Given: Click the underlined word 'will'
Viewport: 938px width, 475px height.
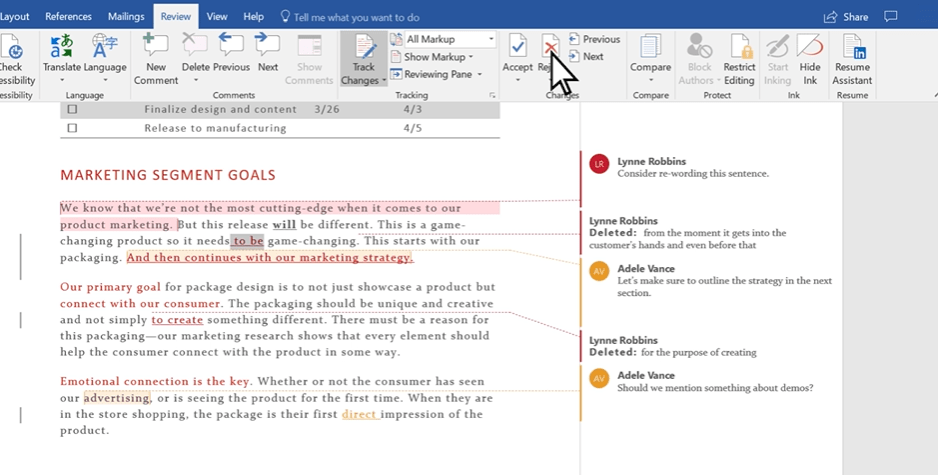Looking at the screenshot, I should 284,224.
